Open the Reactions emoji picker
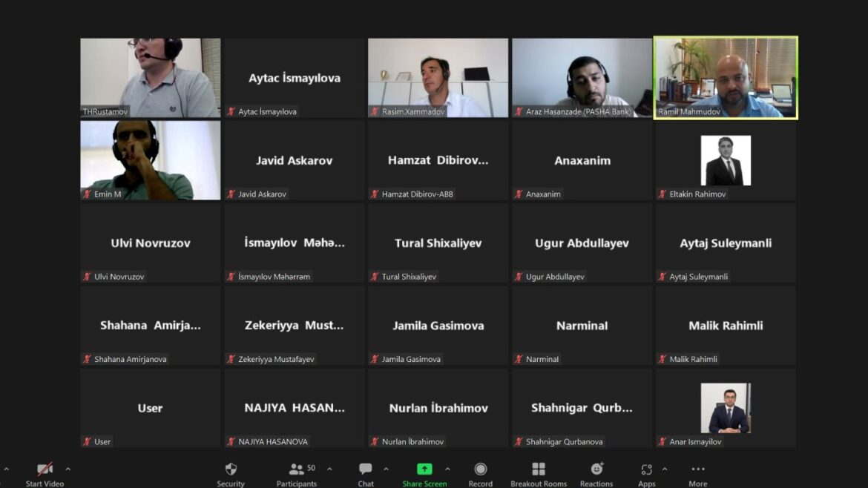The width and height of the screenshot is (868, 488). point(596,469)
